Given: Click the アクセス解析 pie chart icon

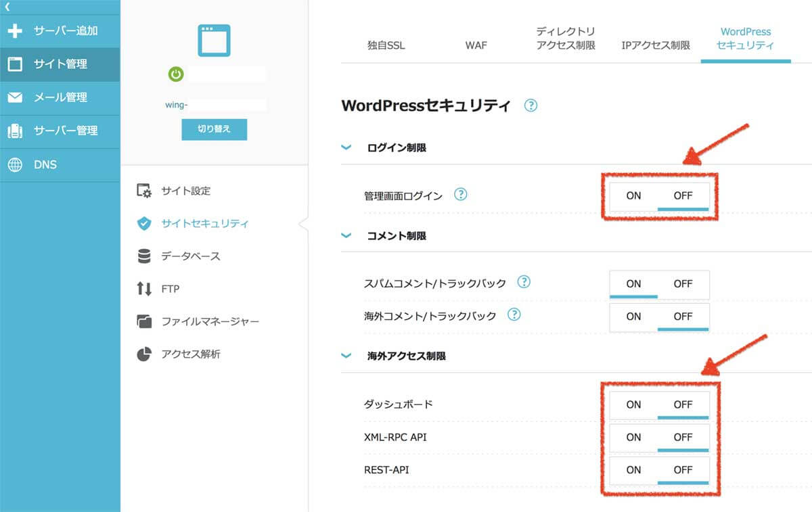Looking at the screenshot, I should (x=144, y=354).
